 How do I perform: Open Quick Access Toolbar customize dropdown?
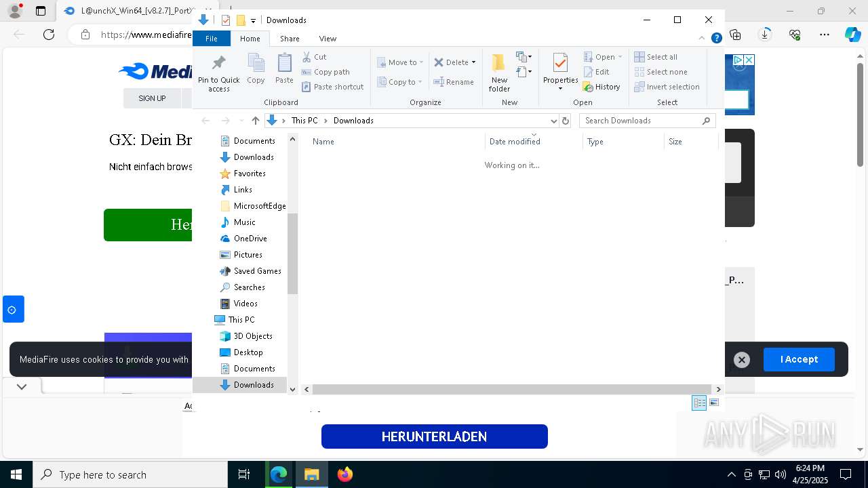click(x=253, y=20)
